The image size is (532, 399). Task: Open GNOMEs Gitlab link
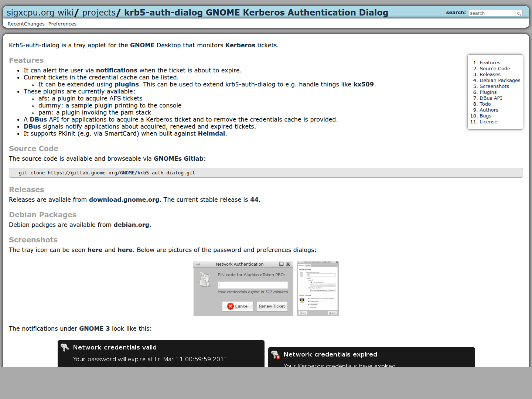[178, 158]
